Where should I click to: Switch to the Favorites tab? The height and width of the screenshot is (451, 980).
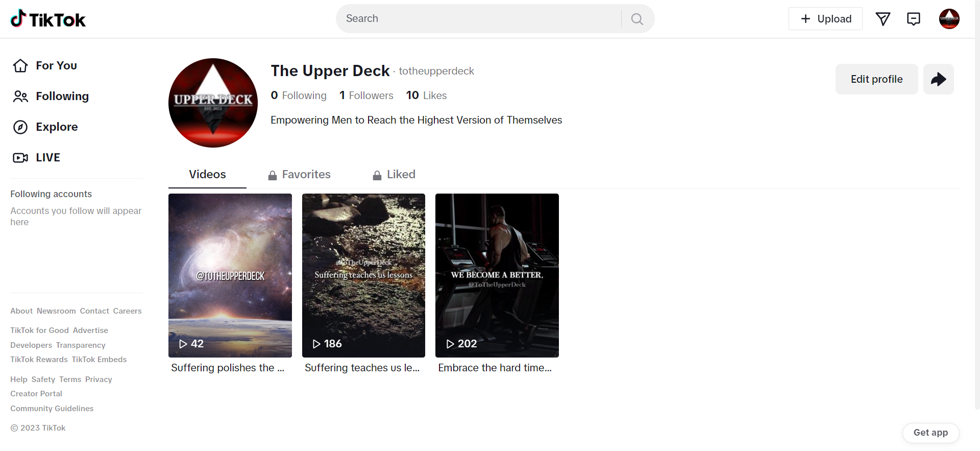[299, 175]
